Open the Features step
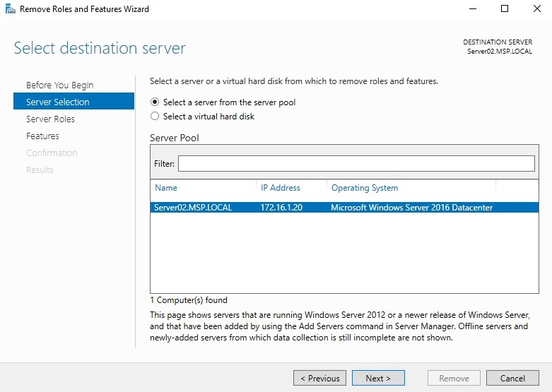The height and width of the screenshot is (392, 552). (x=42, y=136)
